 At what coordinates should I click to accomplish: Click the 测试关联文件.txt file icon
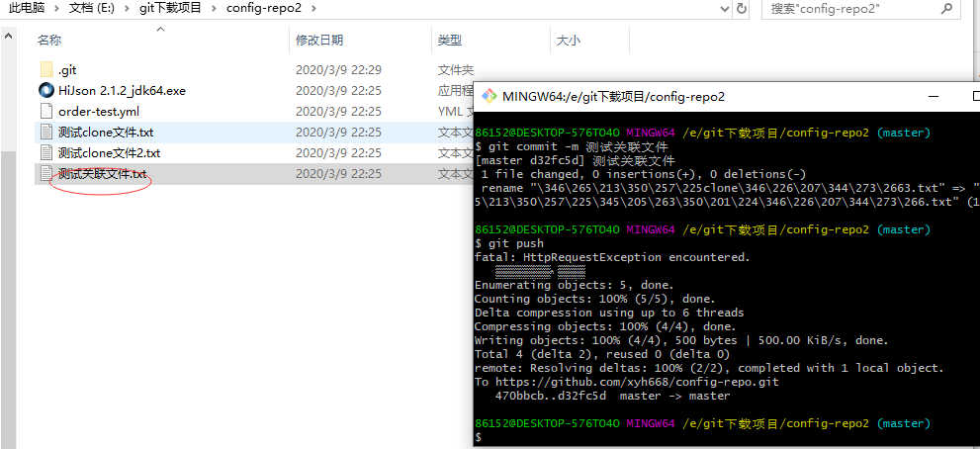click(x=46, y=173)
